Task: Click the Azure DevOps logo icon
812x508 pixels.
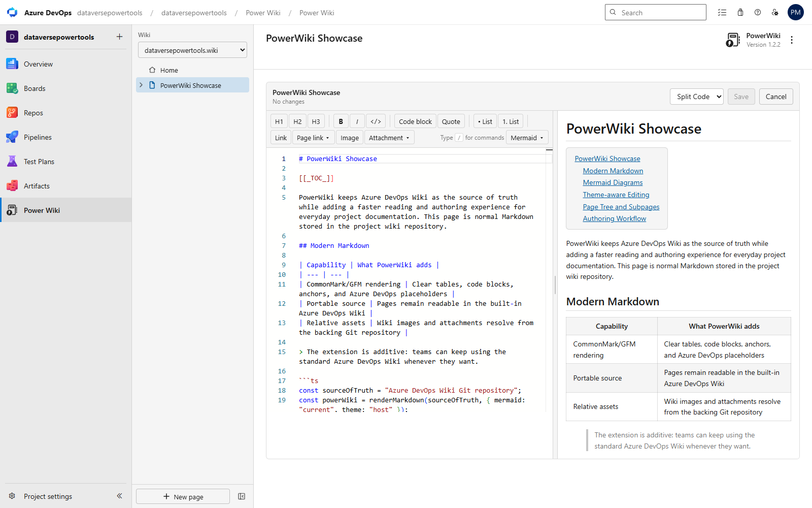Action: 12,12
